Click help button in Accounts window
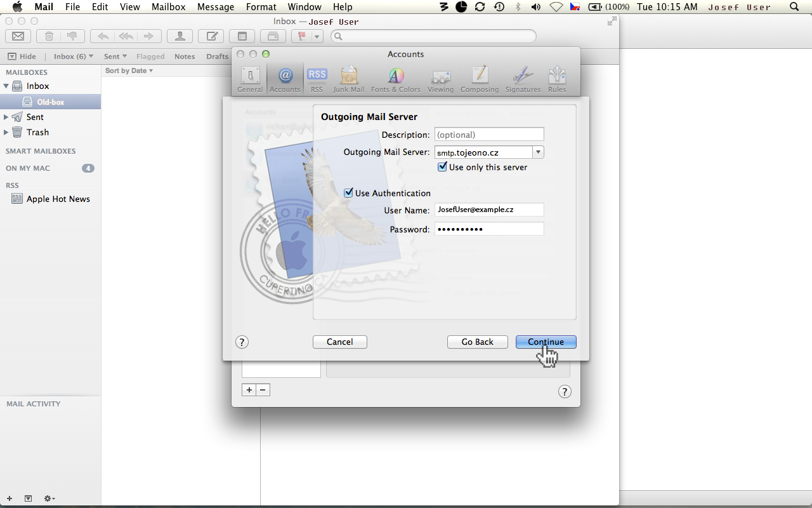Image resolution: width=812 pixels, height=508 pixels. pos(565,391)
